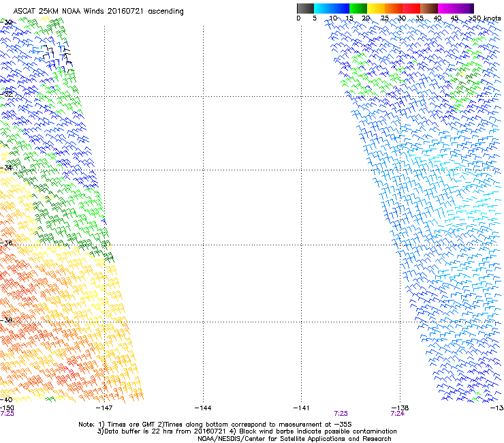Click the '7:25' time label below -150
This screenshot has width=504, height=443.
7,414
